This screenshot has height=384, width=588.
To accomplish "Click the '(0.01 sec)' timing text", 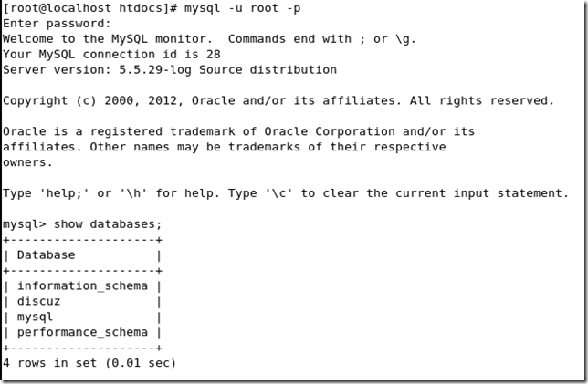I will coord(141,363).
